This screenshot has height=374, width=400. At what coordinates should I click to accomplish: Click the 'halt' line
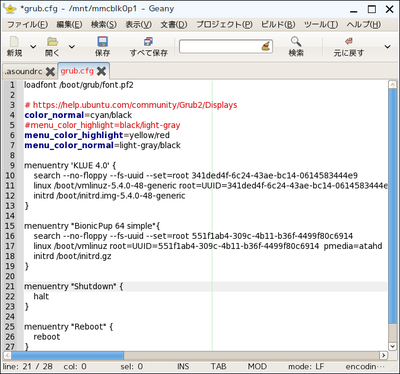pyautogui.click(x=41, y=296)
